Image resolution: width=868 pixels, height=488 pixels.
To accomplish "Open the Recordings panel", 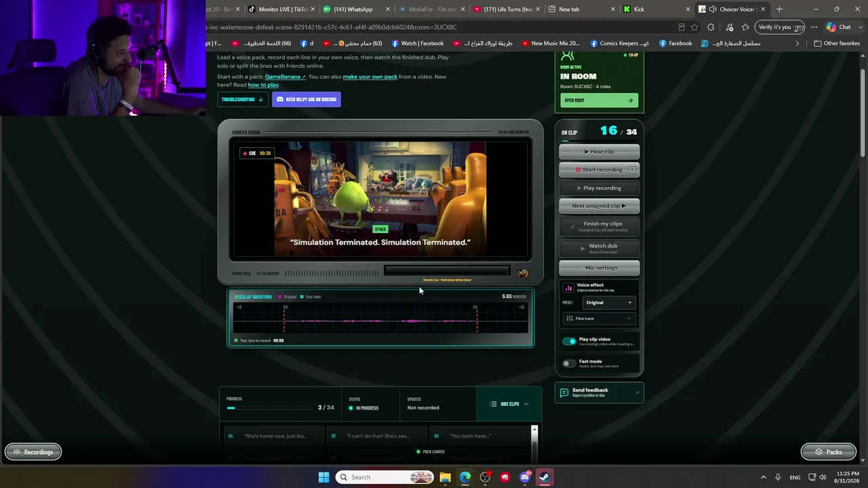I will (33, 452).
